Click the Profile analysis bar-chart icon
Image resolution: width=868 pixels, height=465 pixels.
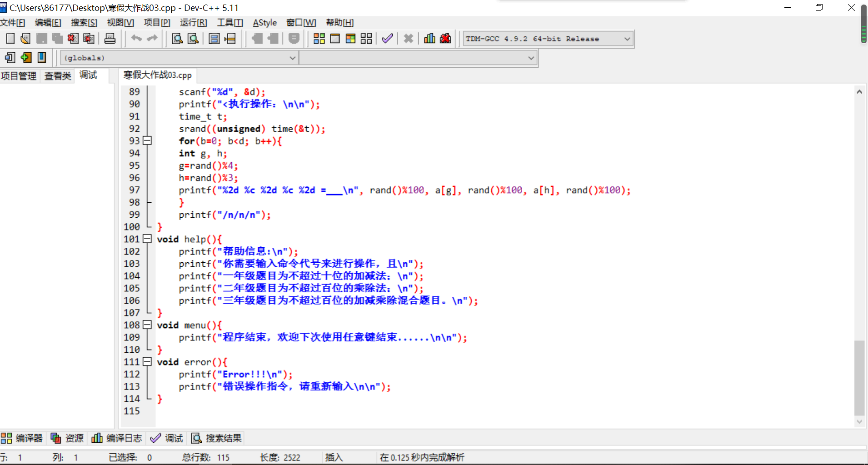pos(429,39)
